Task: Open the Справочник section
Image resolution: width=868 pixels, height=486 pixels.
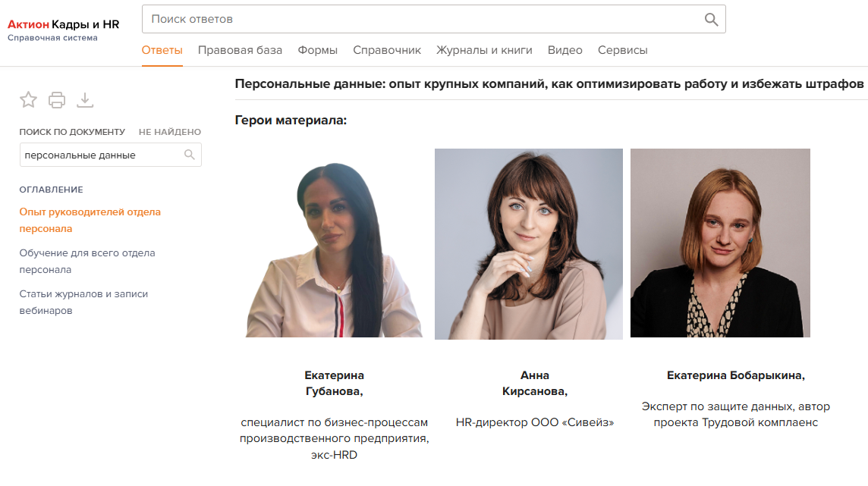Action: coord(387,50)
